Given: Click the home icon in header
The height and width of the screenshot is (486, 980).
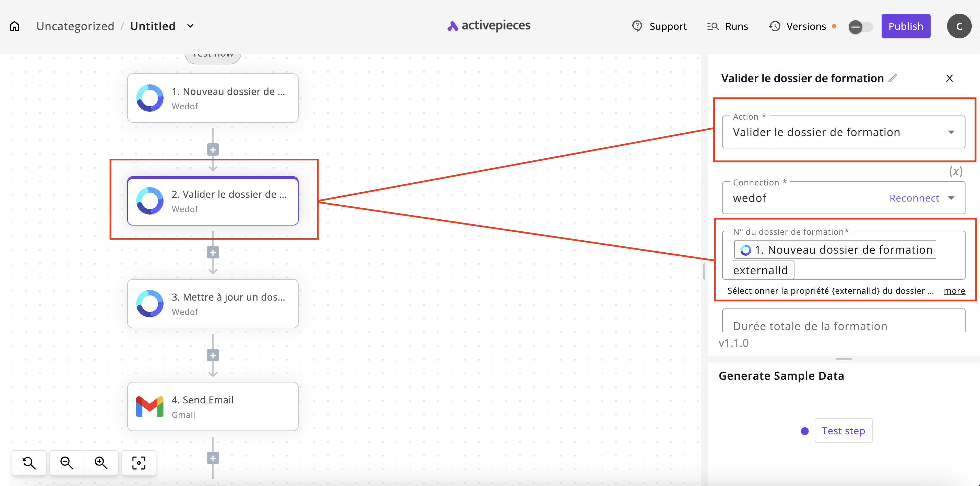Looking at the screenshot, I should coord(14,26).
